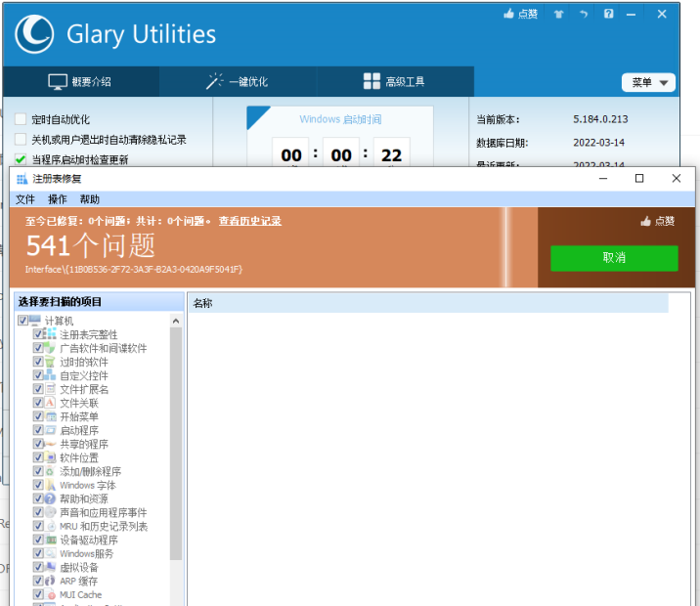Click the 注册表完整性 icon
Screen dimensions: 700x606
52,333
